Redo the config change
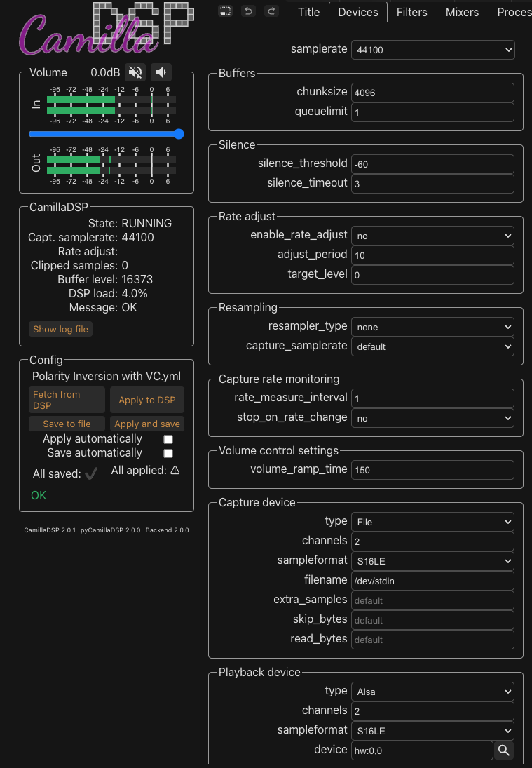This screenshot has width=532, height=768. tap(271, 11)
